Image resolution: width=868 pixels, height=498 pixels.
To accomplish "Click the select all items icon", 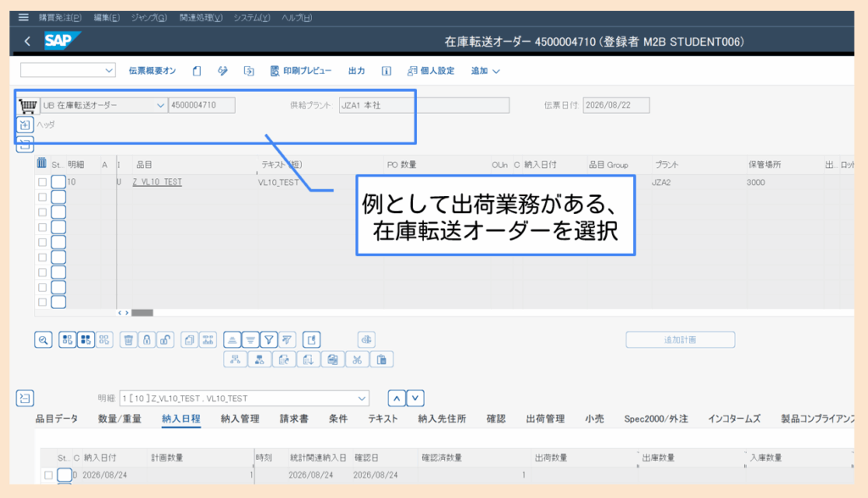I will 86,339.
